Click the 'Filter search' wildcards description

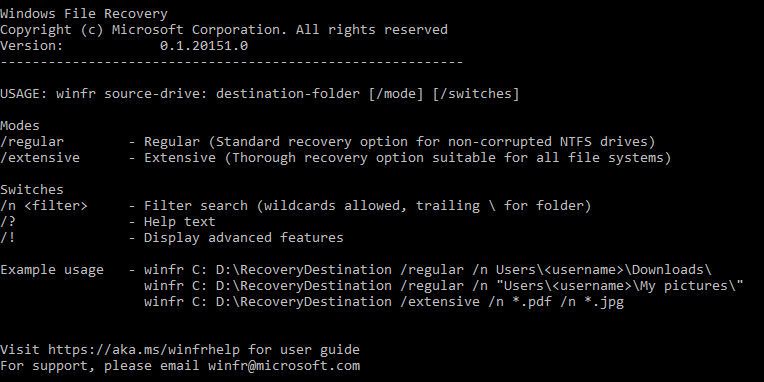click(367, 206)
